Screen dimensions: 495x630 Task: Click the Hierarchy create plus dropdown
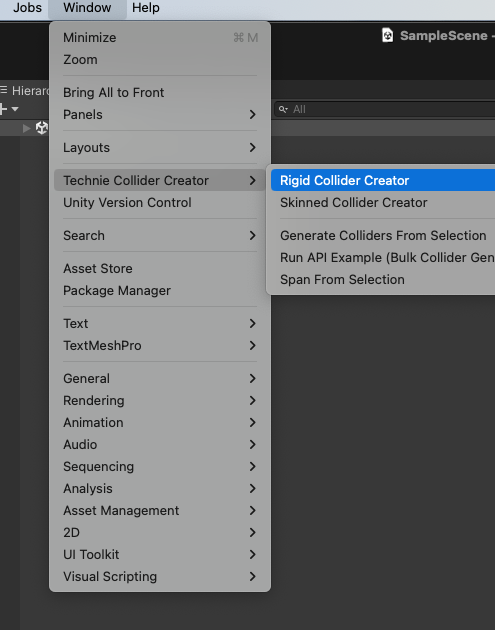[x=8, y=109]
